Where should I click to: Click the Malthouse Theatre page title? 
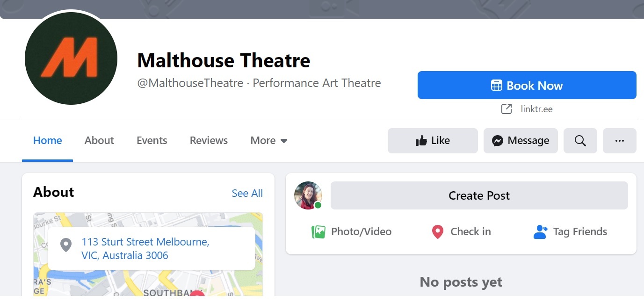coord(224,60)
